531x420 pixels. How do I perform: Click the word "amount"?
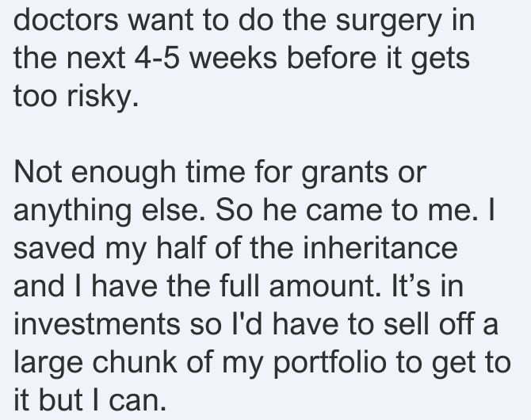point(325,286)
